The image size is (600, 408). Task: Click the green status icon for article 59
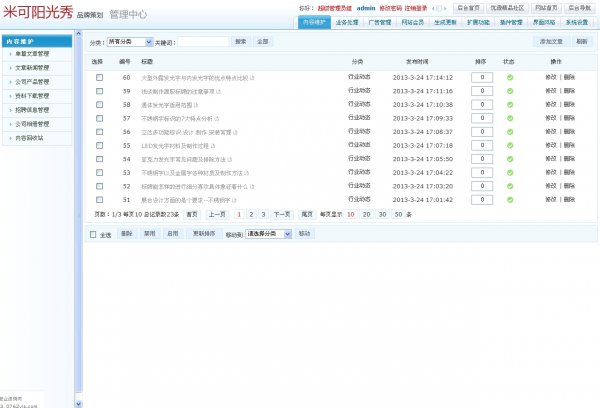510,91
